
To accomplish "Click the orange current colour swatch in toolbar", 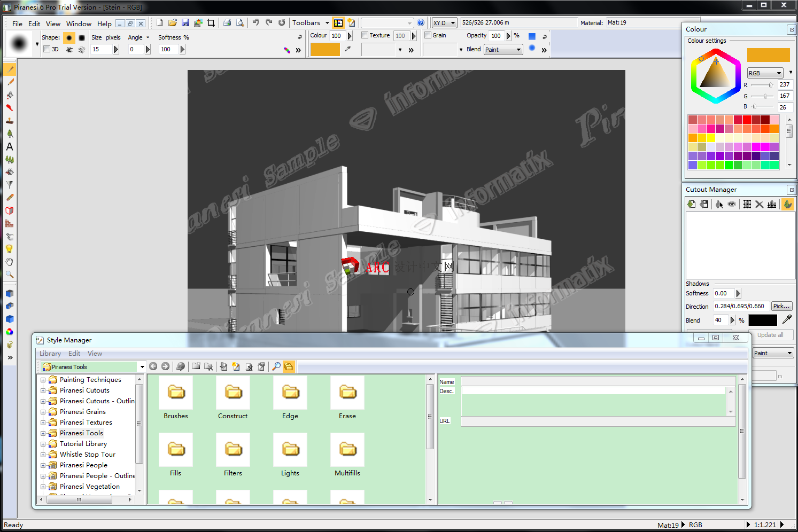I will 325,50.
